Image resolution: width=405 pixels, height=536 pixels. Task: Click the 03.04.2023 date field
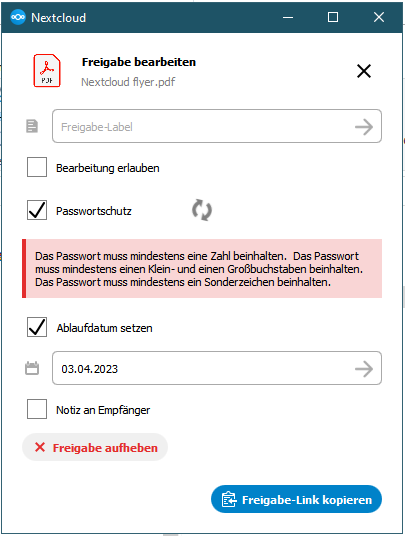point(217,368)
